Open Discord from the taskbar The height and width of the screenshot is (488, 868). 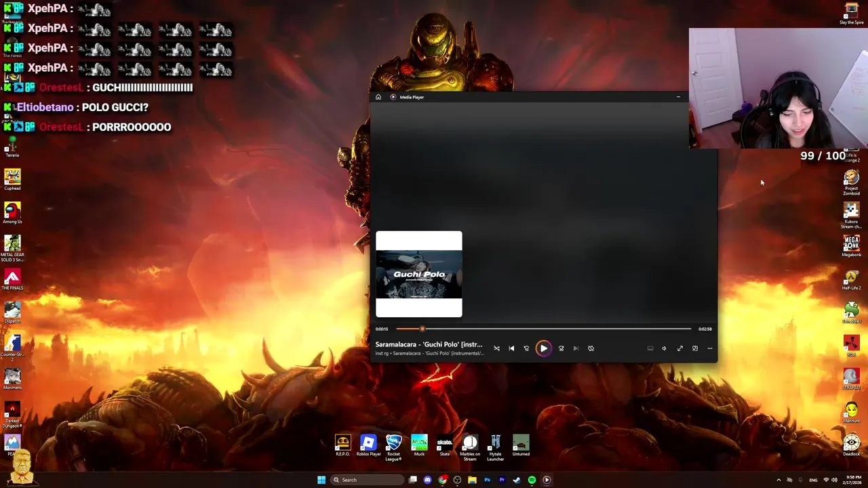coord(427,480)
